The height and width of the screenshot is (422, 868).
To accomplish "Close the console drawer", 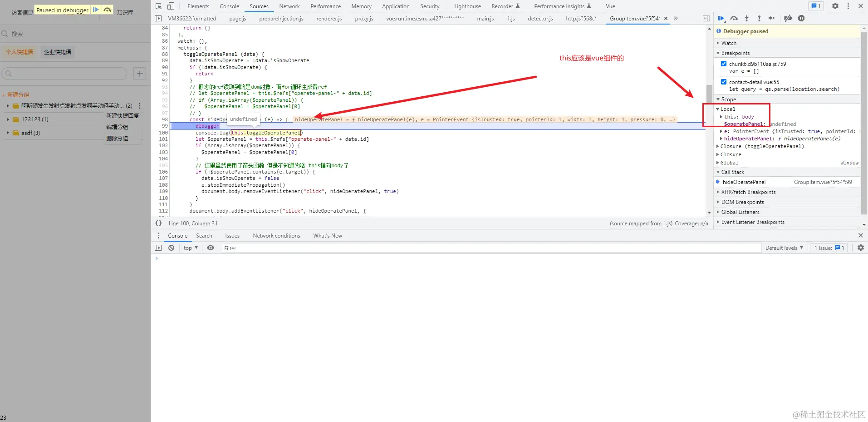I will 861,235.
